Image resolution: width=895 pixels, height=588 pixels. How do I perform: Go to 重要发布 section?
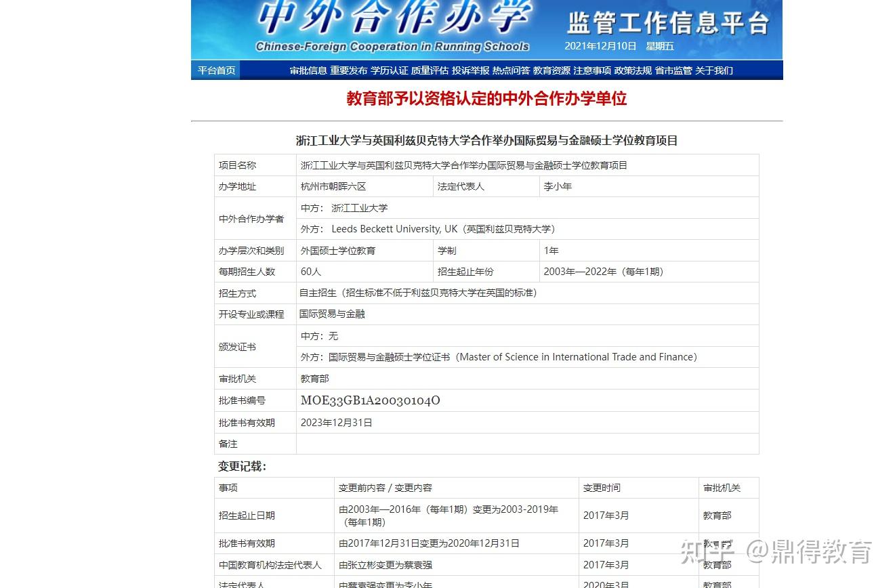coord(349,70)
